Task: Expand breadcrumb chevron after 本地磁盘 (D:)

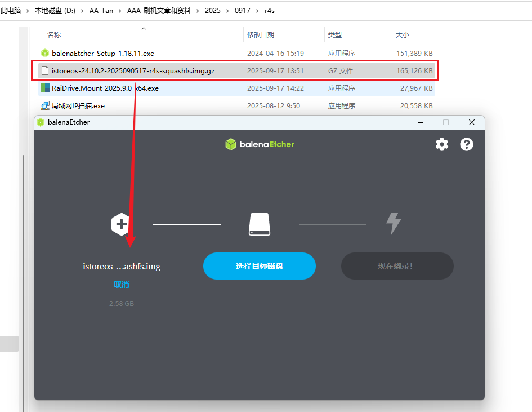Action: pos(82,11)
